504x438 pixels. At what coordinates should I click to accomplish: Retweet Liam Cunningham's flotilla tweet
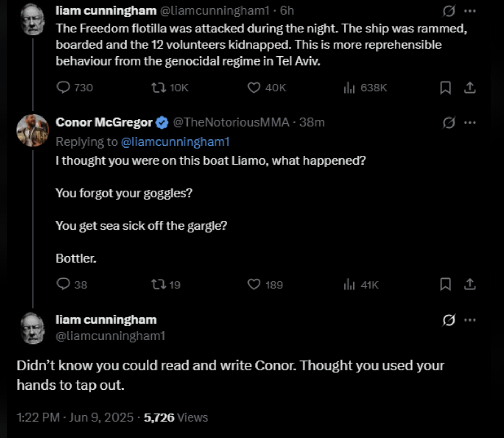click(x=158, y=87)
